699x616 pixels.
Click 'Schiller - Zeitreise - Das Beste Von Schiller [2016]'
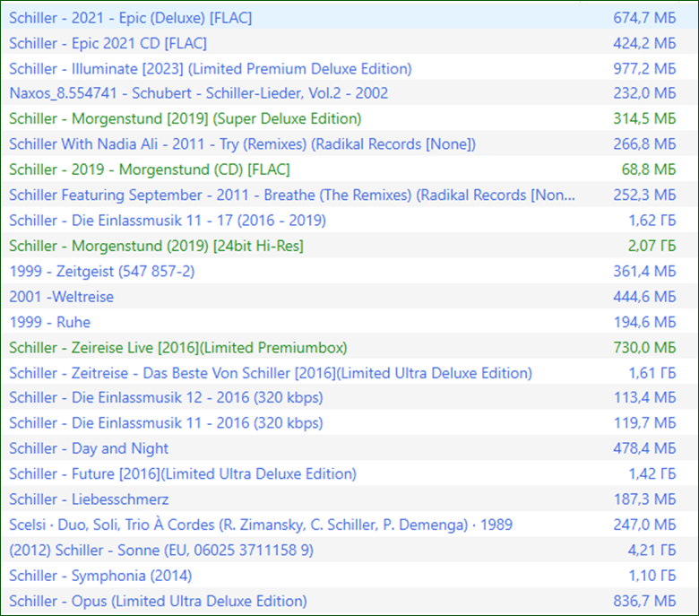(x=271, y=372)
